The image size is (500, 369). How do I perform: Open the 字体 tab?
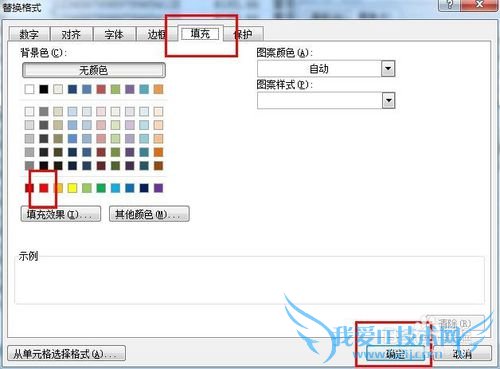coord(114,34)
